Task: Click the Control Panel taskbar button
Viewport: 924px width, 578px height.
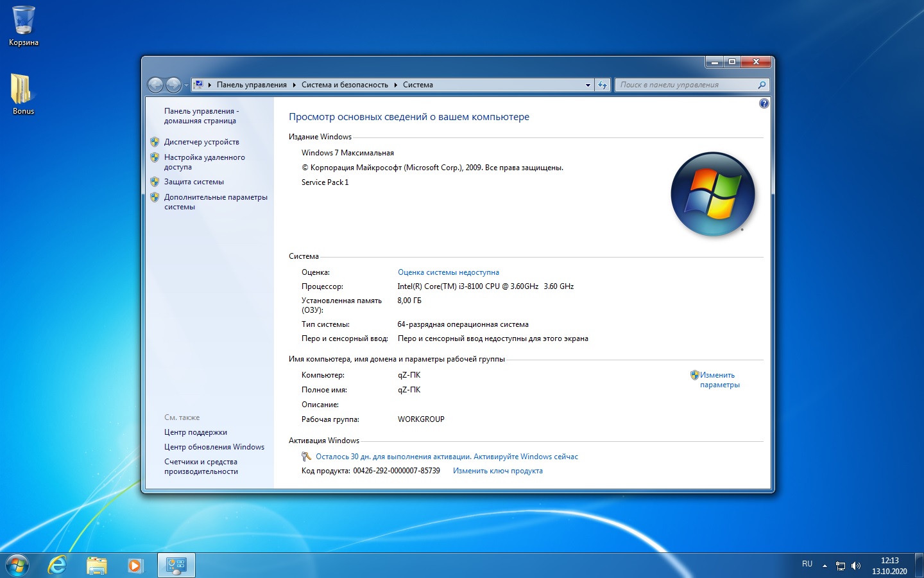Action: pos(176,565)
